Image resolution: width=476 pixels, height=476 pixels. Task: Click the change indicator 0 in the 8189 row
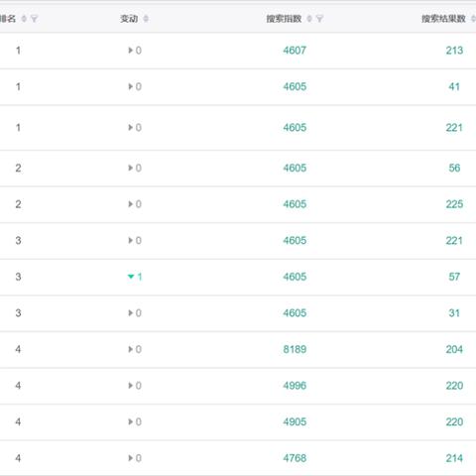tap(135, 349)
